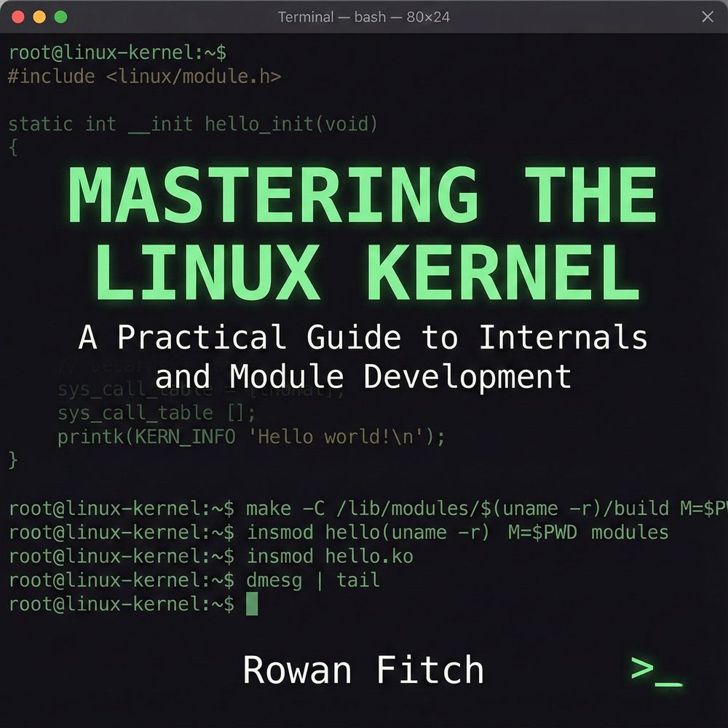Image resolution: width=728 pixels, height=728 pixels.
Task: Click the author name Rowan Fitch
Action: coord(363,670)
